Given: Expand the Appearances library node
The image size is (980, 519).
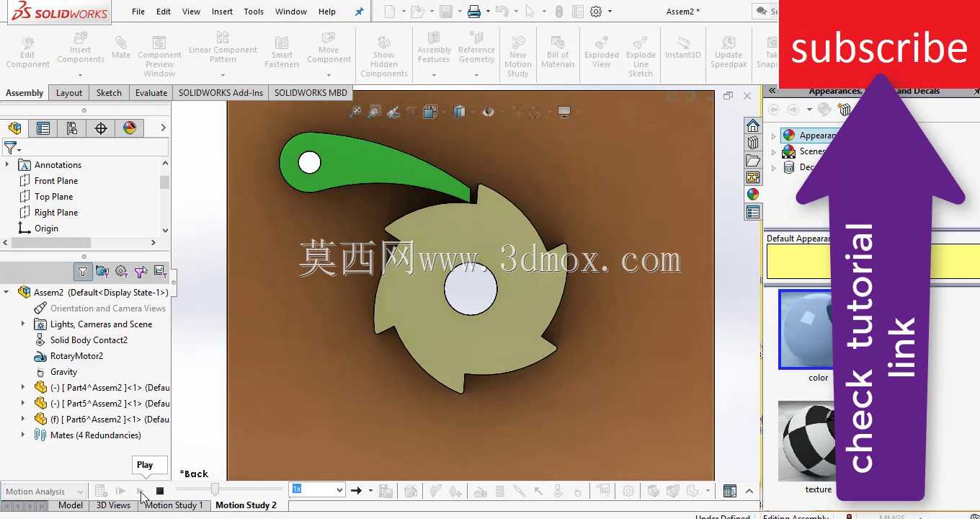Looking at the screenshot, I should (x=774, y=136).
